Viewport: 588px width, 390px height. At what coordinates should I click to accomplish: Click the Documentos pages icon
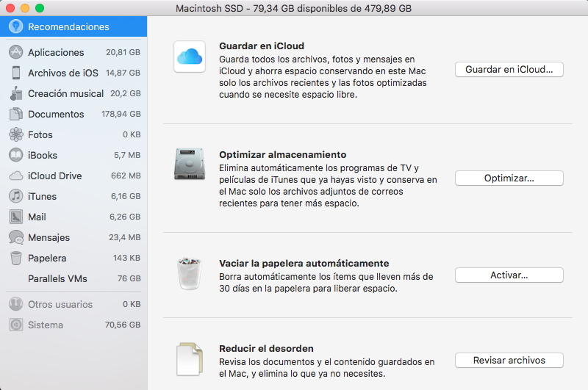15,114
